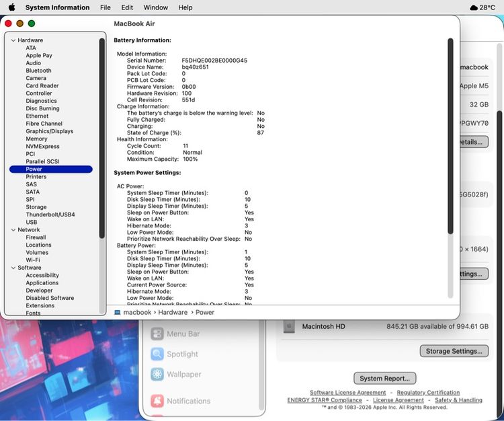Select Thunderbolt/USB4 in the sidebar
This screenshot has height=421, width=504.
click(50, 215)
